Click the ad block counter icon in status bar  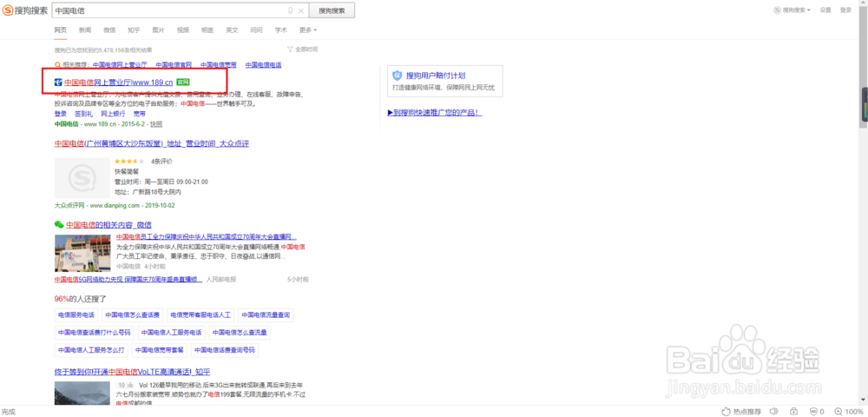coord(817,412)
